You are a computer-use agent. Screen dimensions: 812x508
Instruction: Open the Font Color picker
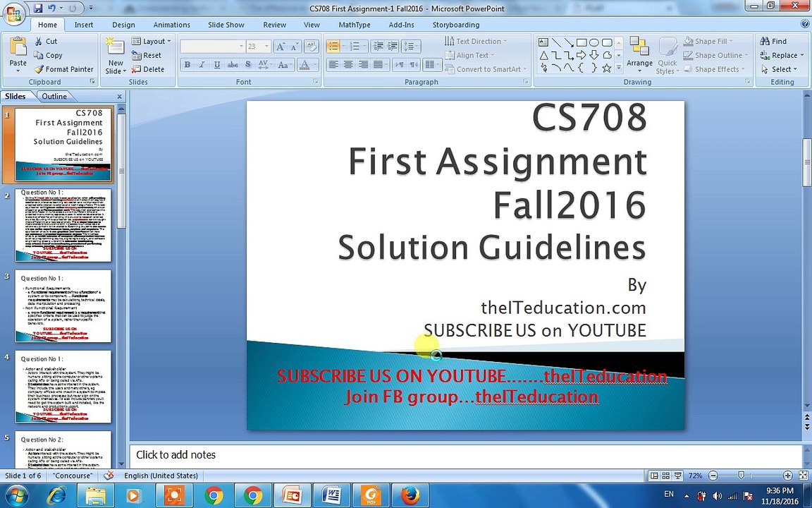(x=307, y=65)
